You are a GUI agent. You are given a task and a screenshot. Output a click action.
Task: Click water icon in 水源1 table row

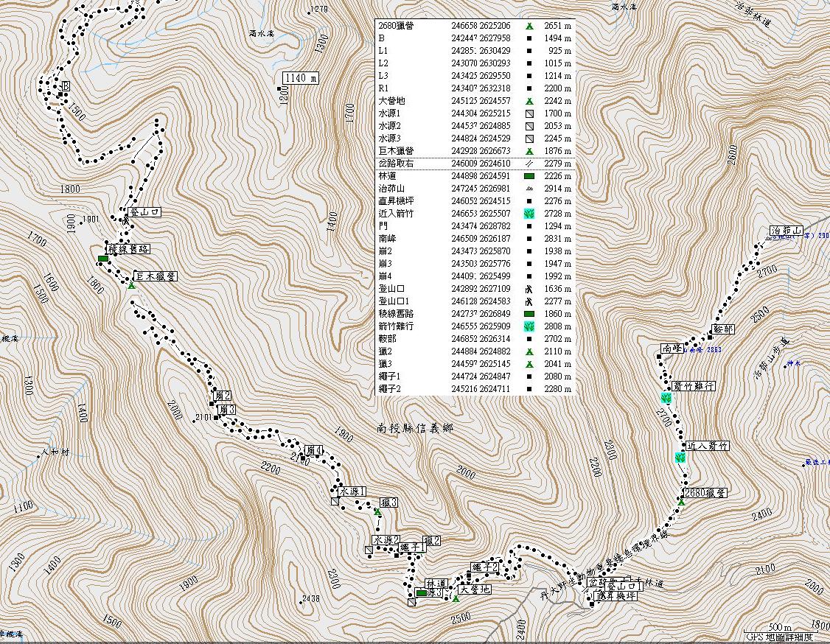pos(529,113)
